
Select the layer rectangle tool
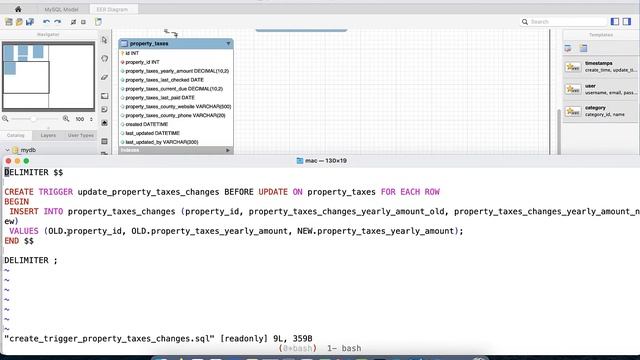[x=104, y=96]
